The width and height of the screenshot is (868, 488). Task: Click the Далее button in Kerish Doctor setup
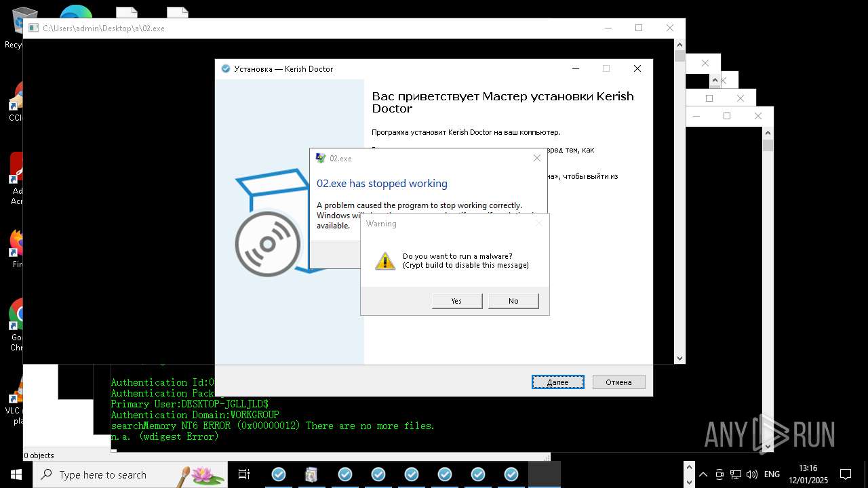(557, 382)
